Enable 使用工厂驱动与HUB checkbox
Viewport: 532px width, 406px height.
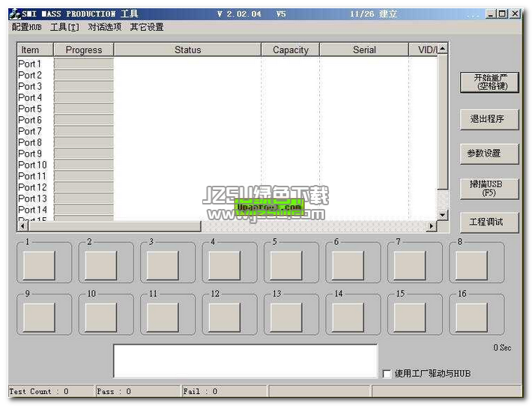click(x=387, y=374)
